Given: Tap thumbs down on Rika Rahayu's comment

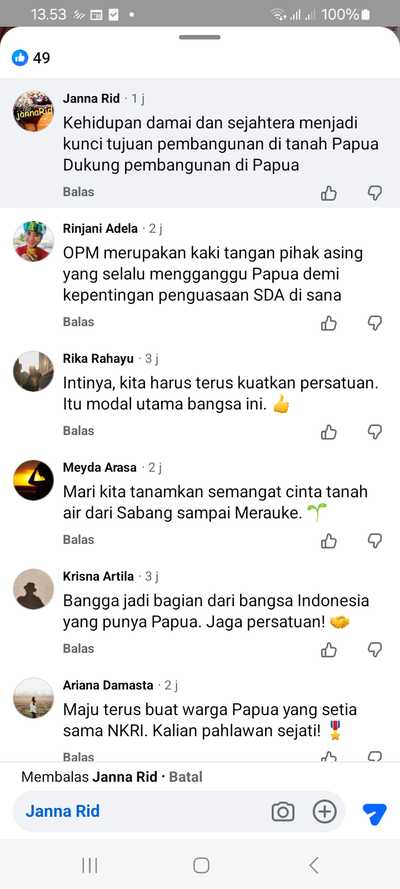Looking at the screenshot, I should (x=375, y=432).
